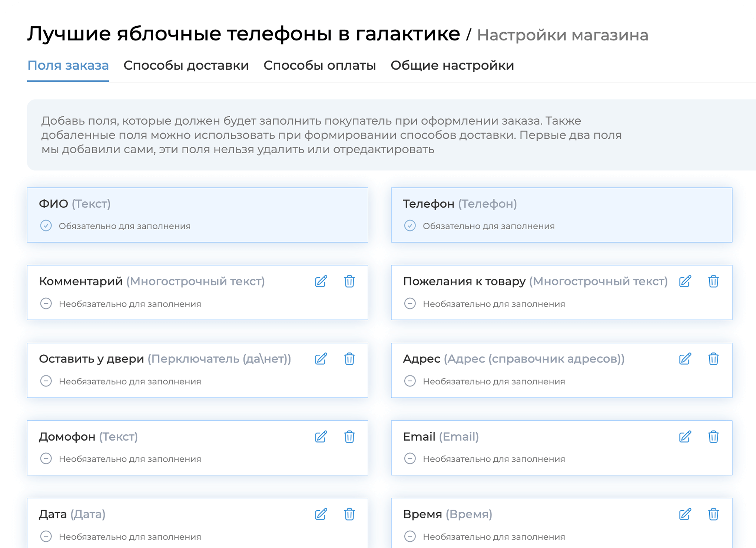
Task: Delete the Время field
Action: pos(713,514)
